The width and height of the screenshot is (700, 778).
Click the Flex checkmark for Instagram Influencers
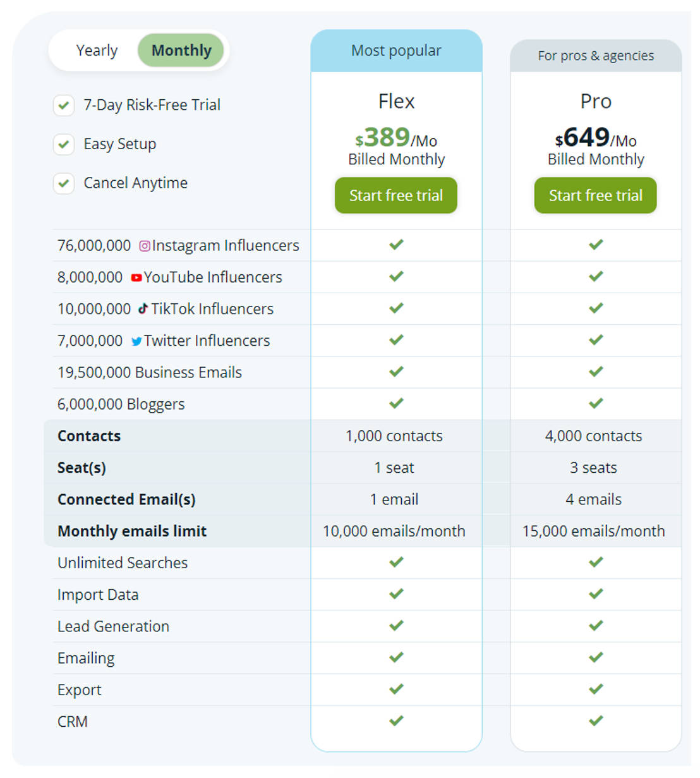[396, 245]
